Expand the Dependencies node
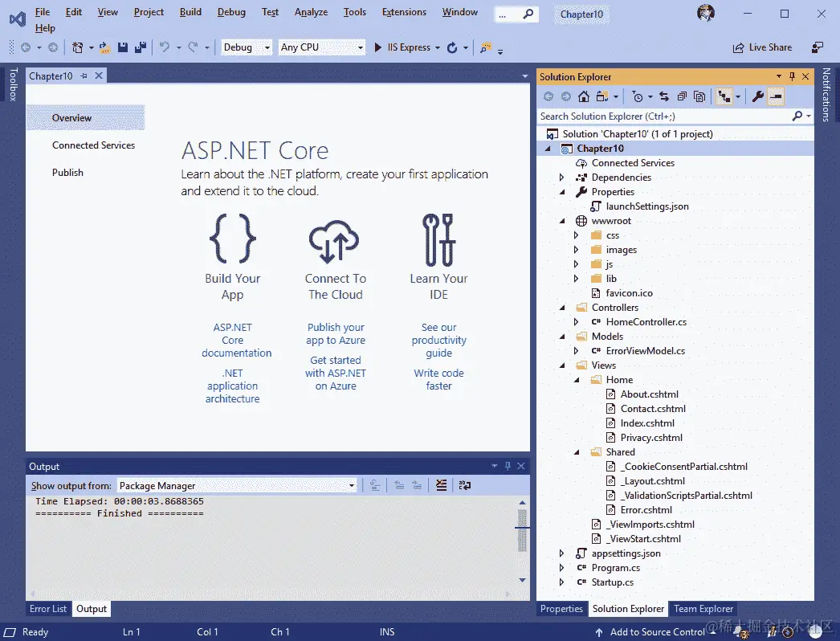840x641 pixels. 561,177
